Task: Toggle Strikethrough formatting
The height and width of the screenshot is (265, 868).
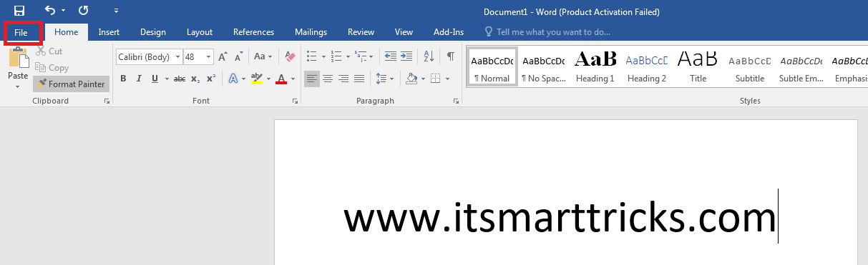Action: click(180, 79)
